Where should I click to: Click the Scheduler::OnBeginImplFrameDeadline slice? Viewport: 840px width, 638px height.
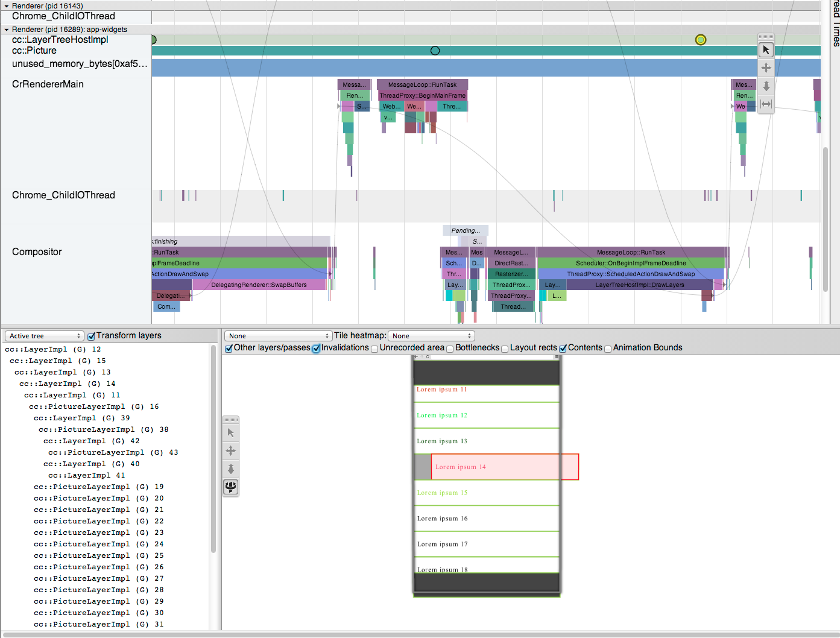pos(630,263)
